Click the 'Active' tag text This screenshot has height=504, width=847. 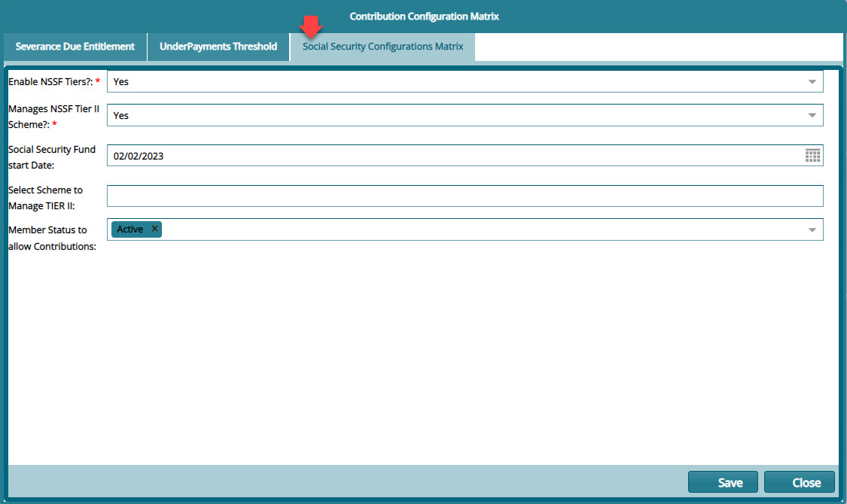(130, 229)
